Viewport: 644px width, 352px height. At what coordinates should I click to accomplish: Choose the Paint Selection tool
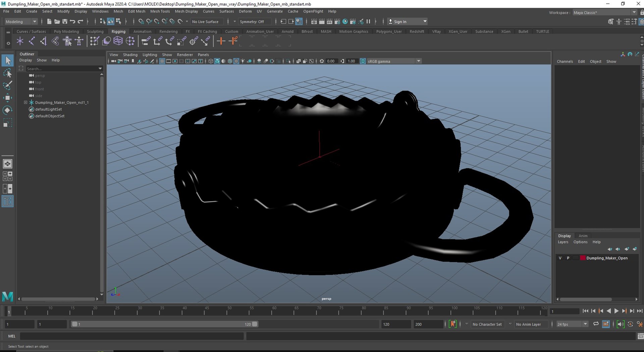[8, 85]
